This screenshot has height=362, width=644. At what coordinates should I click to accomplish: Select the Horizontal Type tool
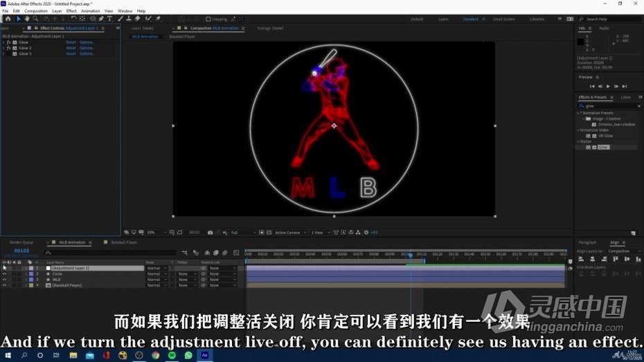[109, 19]
